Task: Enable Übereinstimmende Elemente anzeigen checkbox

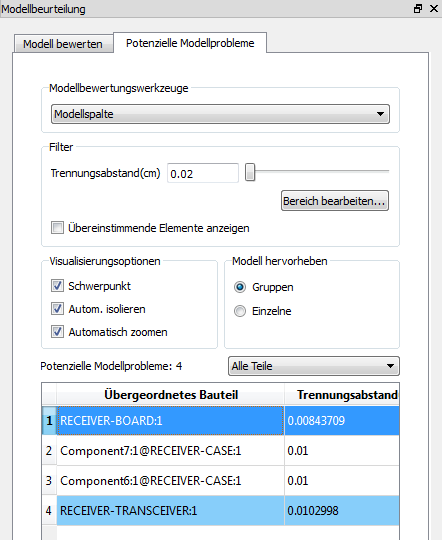Action: [57, 228]
